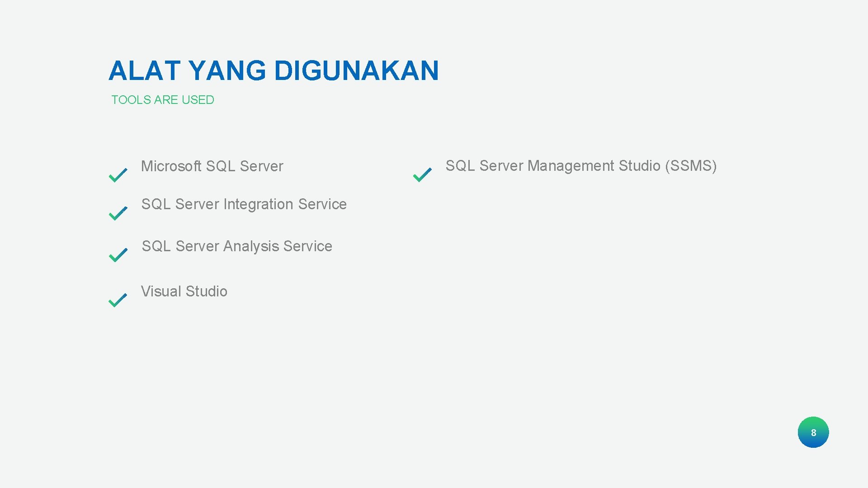Click the checkmark icon beside Microsoft SQL Server

[118, 174]
